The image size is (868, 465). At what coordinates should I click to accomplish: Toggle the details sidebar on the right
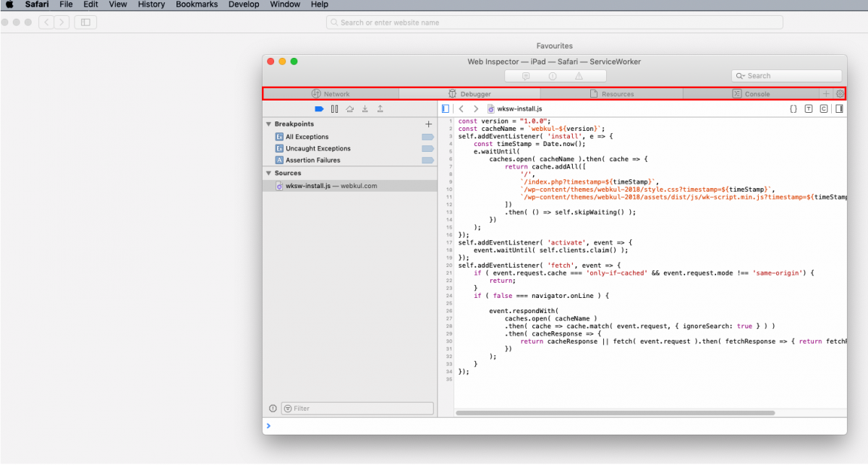click(x=839, y=109)
